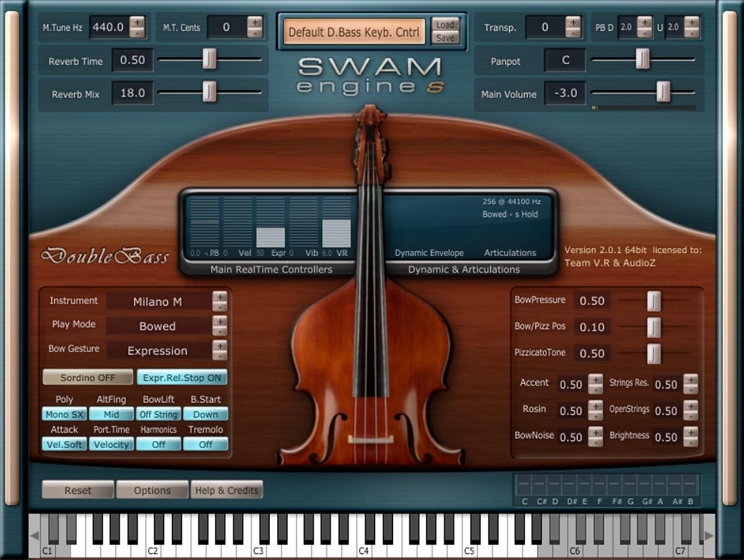This screenshot has width=744, height=560.
Task: Shift keyboard left with left arrow
Action: [35, 535]
